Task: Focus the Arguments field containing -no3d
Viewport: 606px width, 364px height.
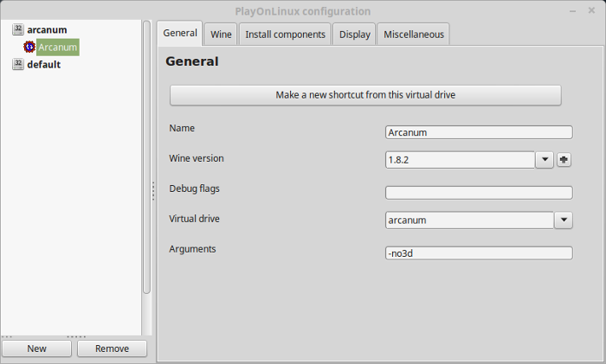Action: (479, 253)
